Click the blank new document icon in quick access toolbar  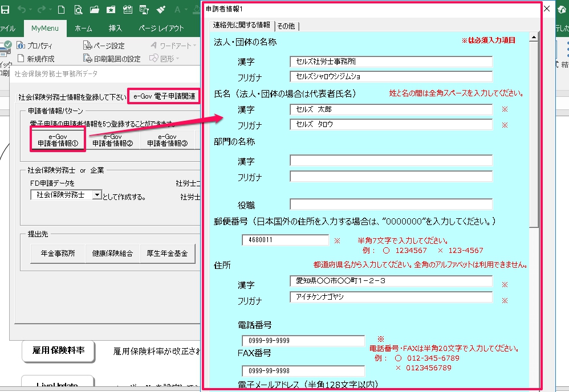62,10
